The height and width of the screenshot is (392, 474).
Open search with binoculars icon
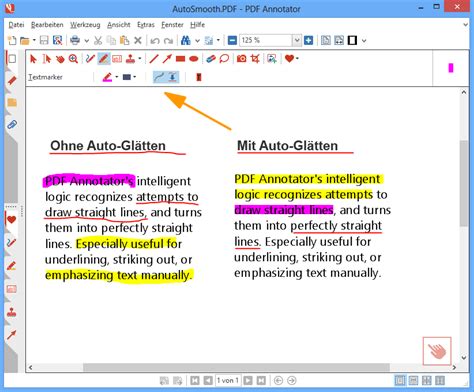click(x=186, y=40)
